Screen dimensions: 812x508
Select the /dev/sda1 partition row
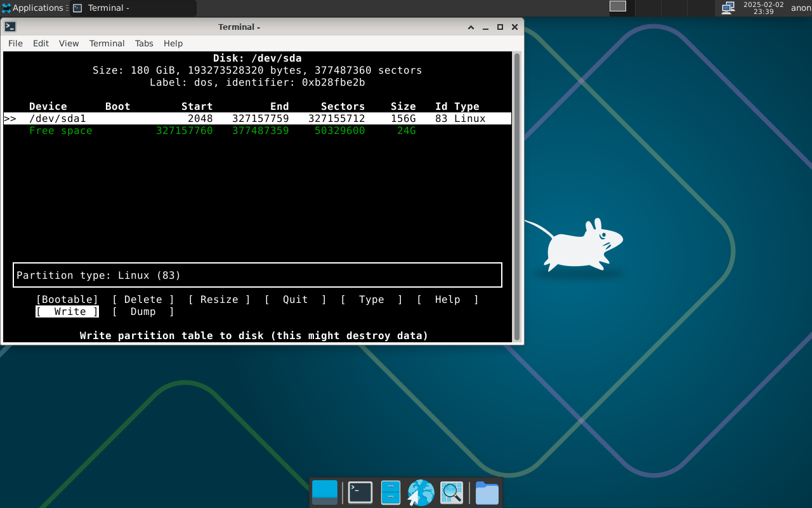click(x=258, y=119)
